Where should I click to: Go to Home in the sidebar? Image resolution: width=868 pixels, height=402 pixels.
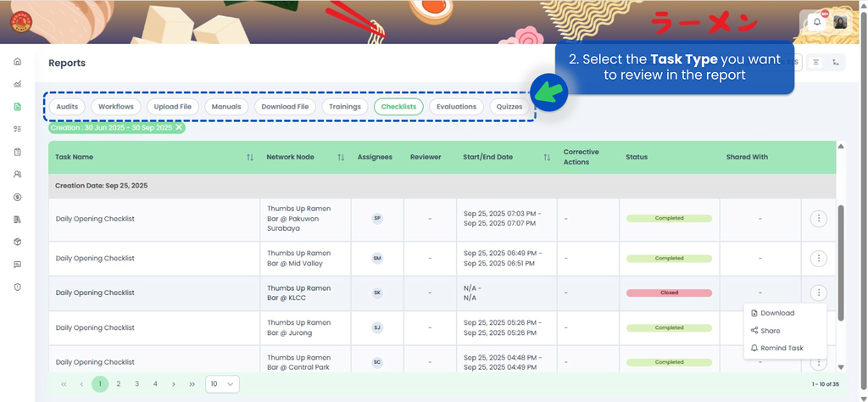[17, 62]
